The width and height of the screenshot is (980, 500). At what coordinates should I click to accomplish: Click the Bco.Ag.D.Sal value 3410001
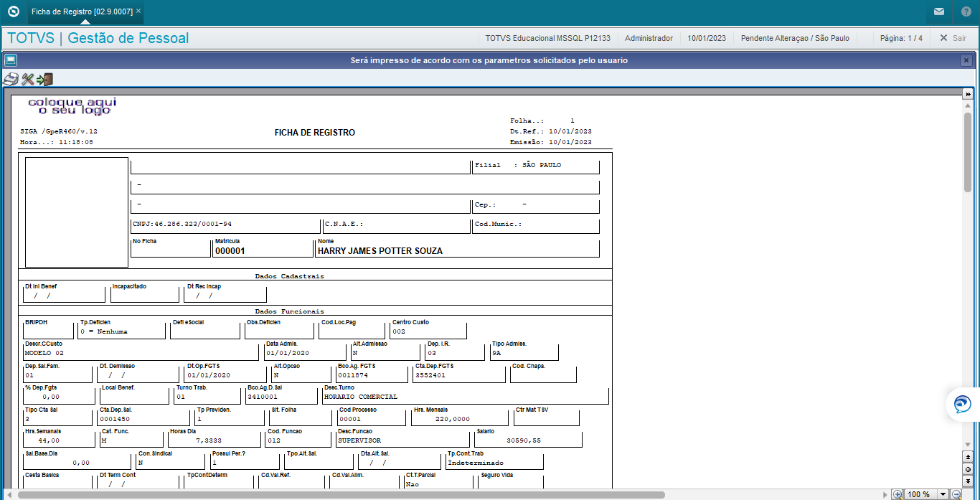tap(263, 396)
